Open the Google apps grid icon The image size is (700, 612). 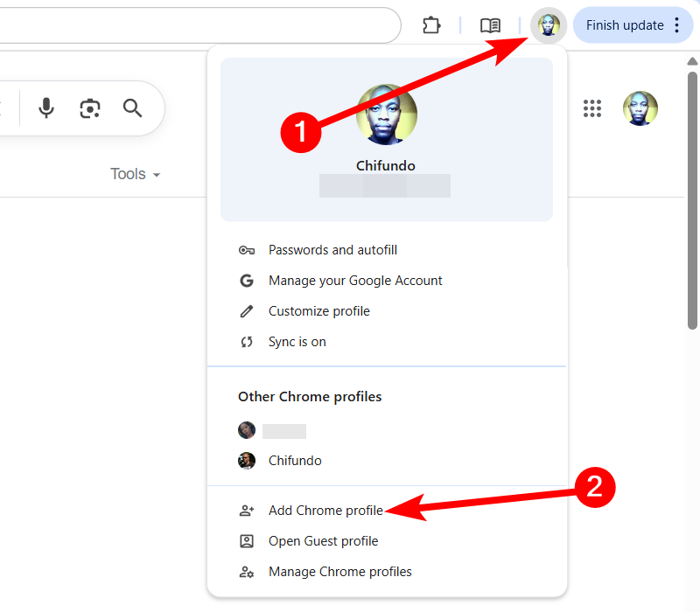[x=592, y=108]
